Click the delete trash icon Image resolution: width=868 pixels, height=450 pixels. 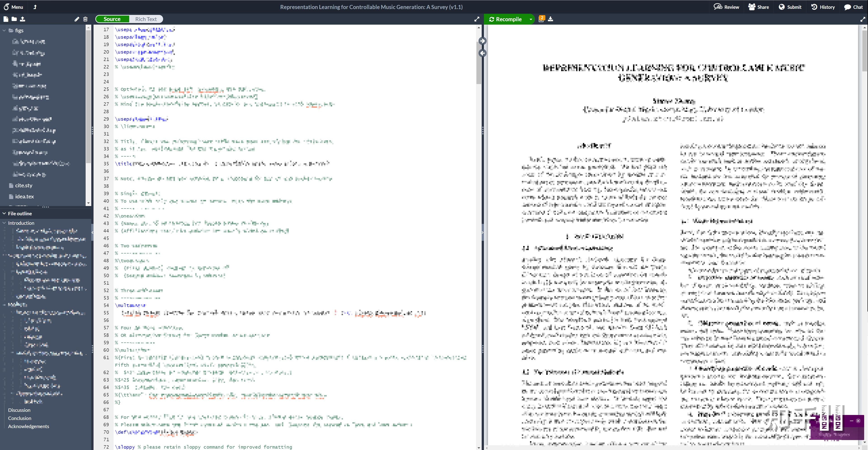click(x=85, y=19)
